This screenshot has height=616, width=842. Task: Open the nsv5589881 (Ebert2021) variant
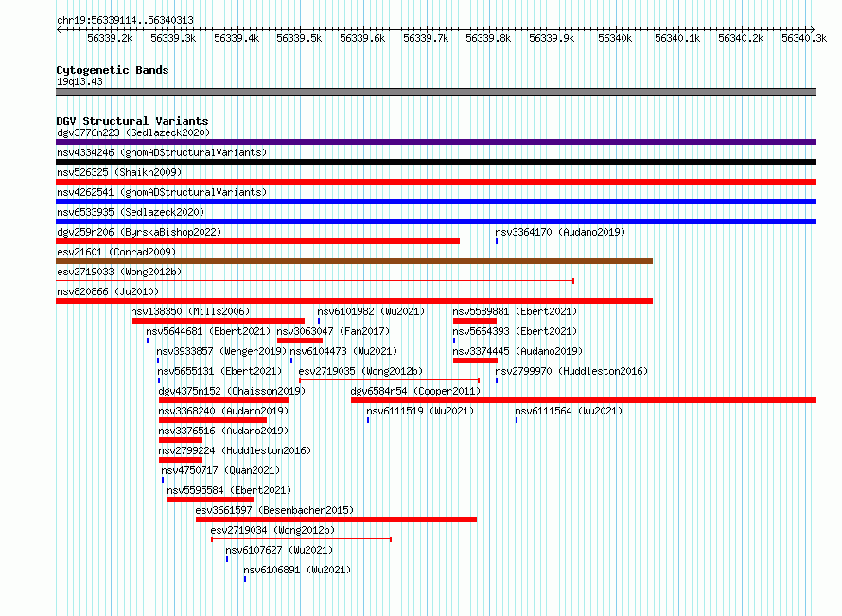coord(475,321)
